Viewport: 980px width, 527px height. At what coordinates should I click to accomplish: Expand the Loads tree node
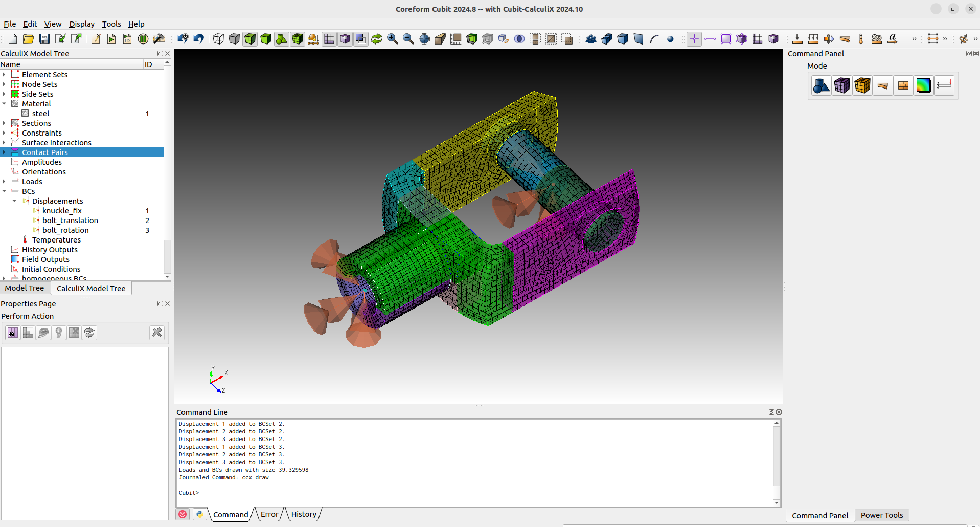pyautogui.click(x=5, y=182)
